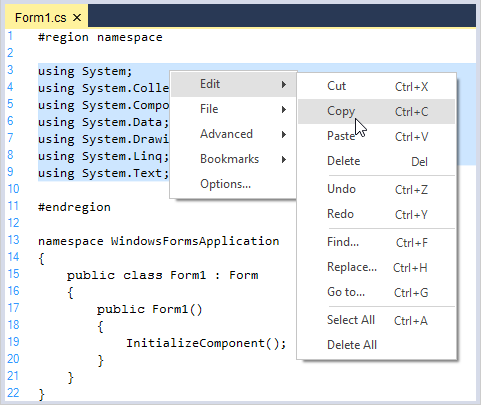Choose Delete All in the submenu

(377, 345)
